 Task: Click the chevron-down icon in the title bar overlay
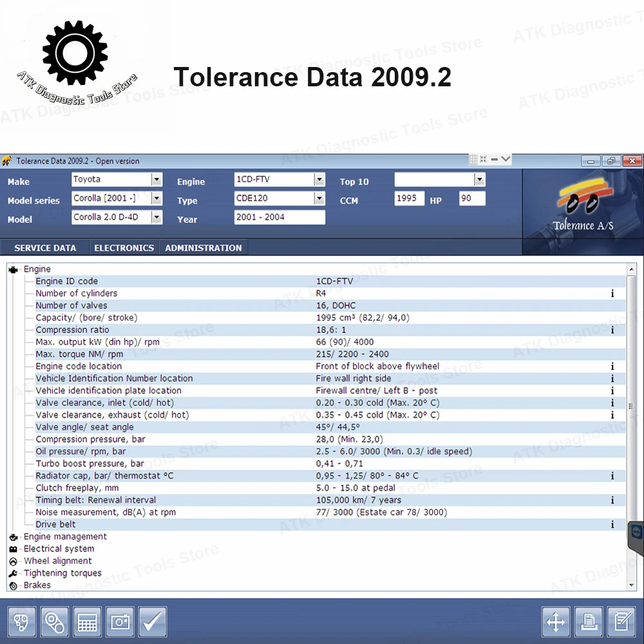pos(506,159)
